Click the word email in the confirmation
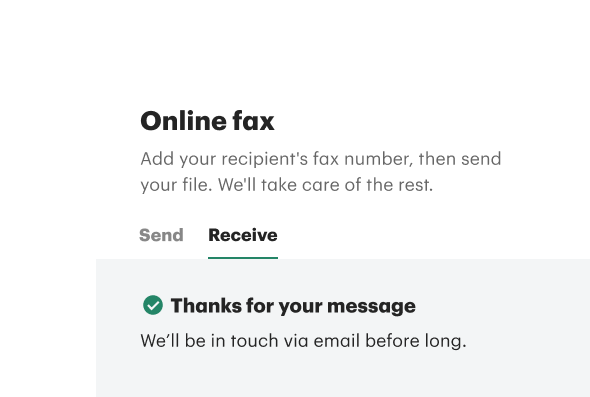The width and height of the screenshot is (590, 397). pyautogui.click(x=337, y=341)
